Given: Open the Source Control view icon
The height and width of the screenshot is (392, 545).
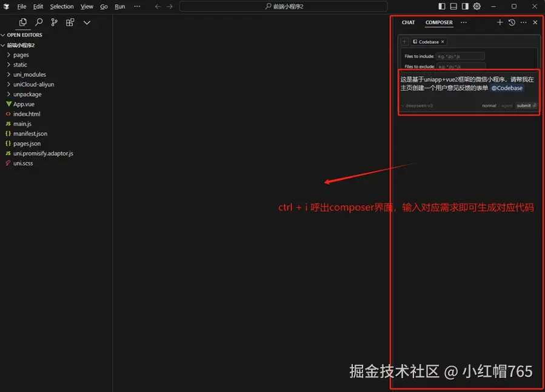Looking at the screenshot, I should point(54,22).
